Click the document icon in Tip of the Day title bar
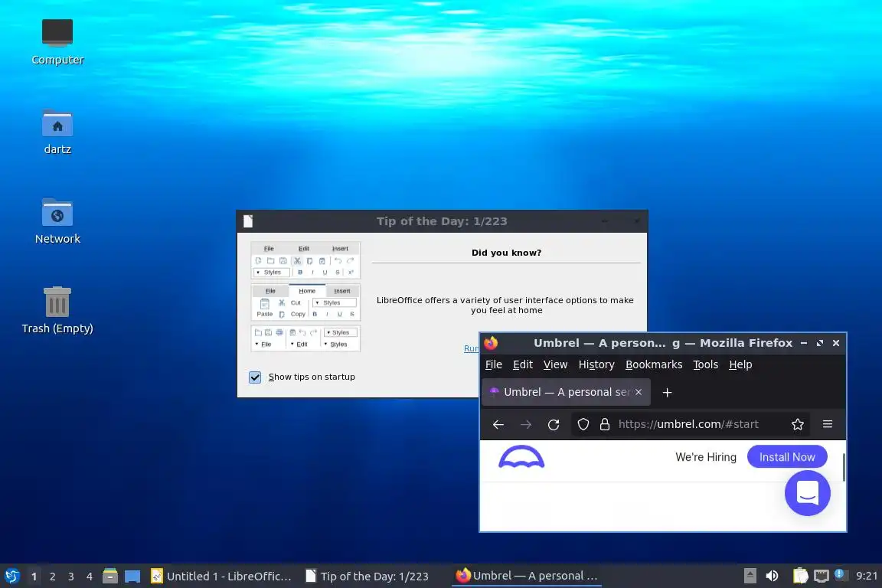 (248, 221)
